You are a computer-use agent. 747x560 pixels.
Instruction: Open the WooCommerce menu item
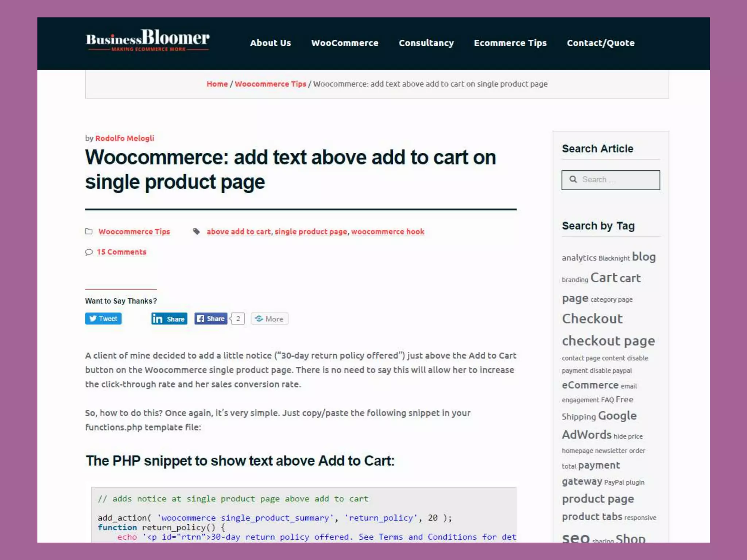click(x=345, y=43)
